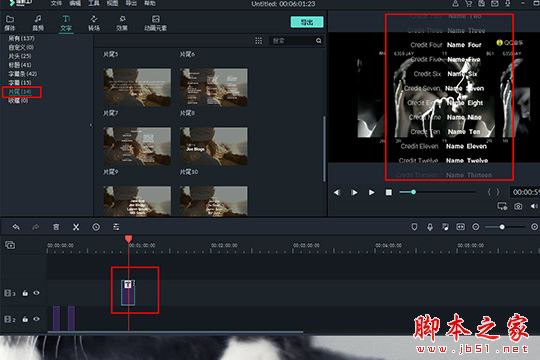Open the mail envelope icon in title bar

tap(495, 3)
